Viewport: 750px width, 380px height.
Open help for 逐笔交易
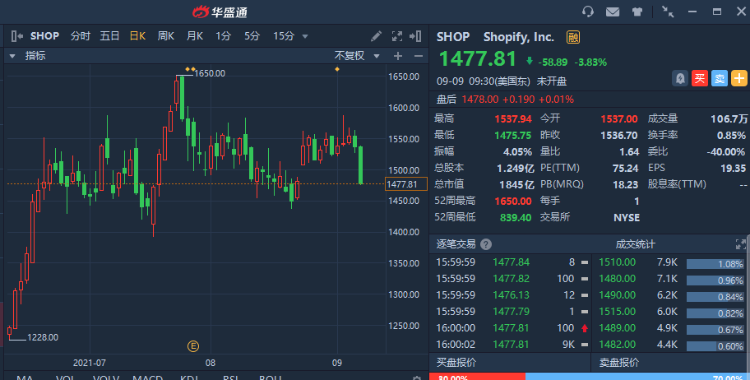(486, 245)
